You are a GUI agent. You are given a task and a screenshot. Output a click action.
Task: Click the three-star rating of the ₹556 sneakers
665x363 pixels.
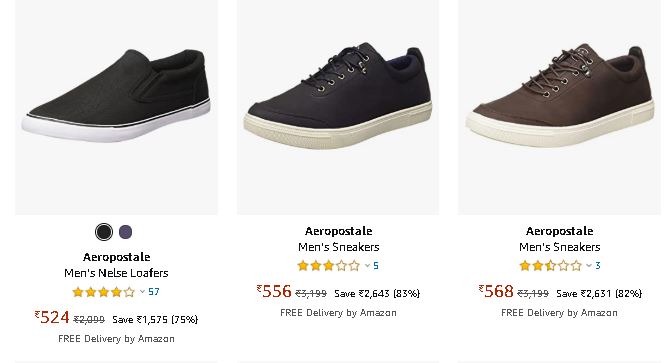[x=328, y=266]
